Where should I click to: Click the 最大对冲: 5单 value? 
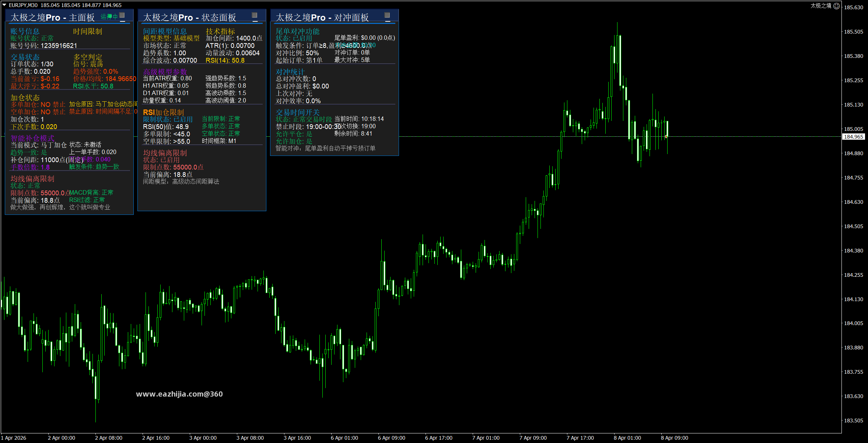coord(352,60)
